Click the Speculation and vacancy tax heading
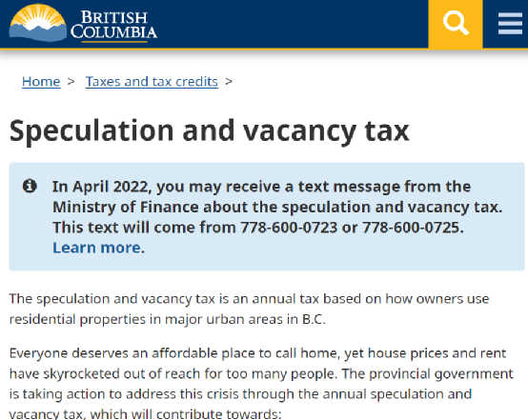The image size is (528, 420). [210, 131]
